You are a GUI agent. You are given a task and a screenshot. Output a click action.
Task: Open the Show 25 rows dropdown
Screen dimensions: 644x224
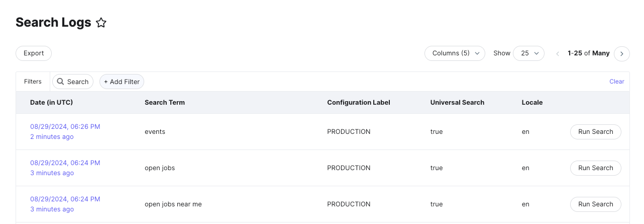(x=528, y=53)
